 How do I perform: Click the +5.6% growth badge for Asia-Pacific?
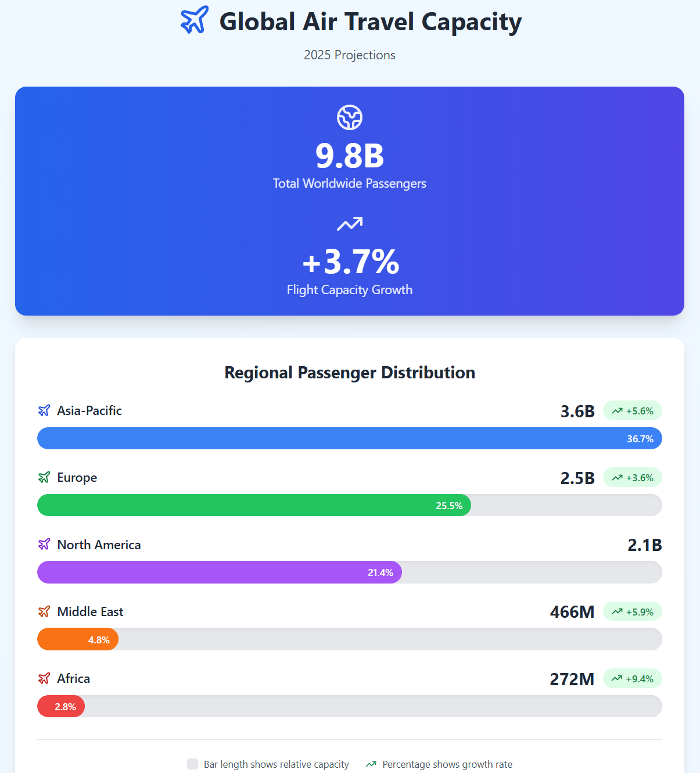coord(633,410)
